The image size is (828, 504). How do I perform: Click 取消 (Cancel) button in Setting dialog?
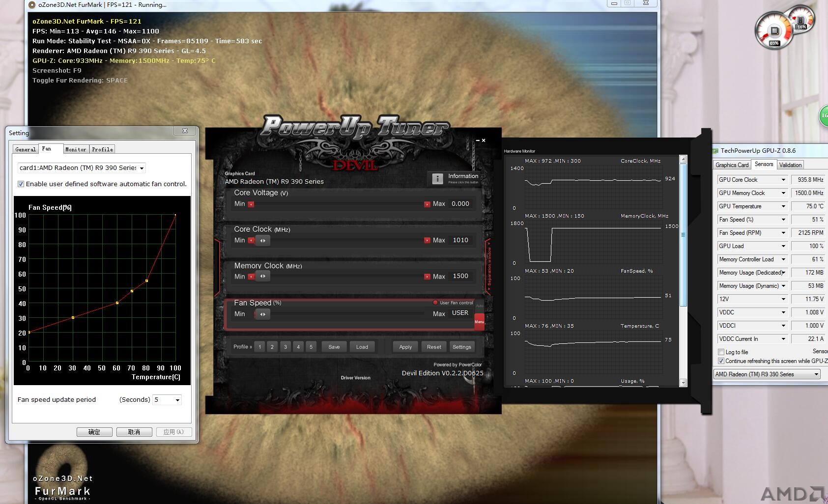tap(134, 432)
